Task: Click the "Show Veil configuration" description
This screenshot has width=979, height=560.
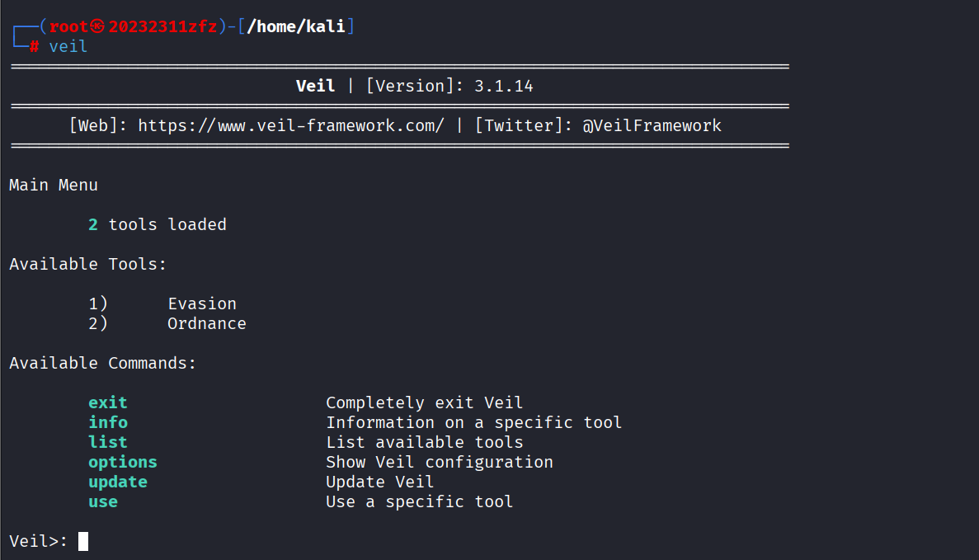Action: (440, 462)
